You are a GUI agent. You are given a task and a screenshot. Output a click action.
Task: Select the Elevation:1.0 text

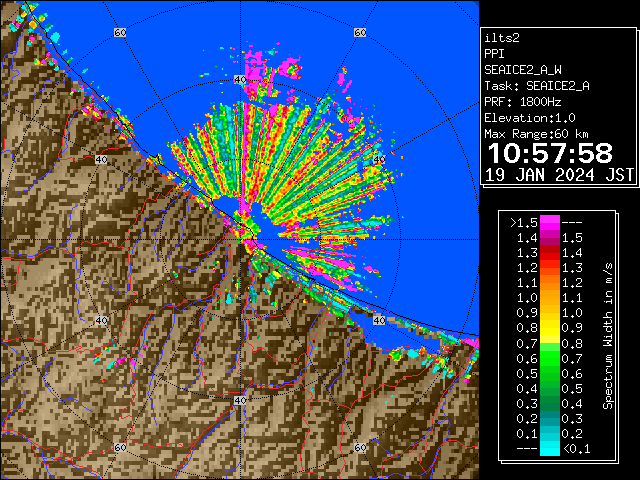pos(530,118)
